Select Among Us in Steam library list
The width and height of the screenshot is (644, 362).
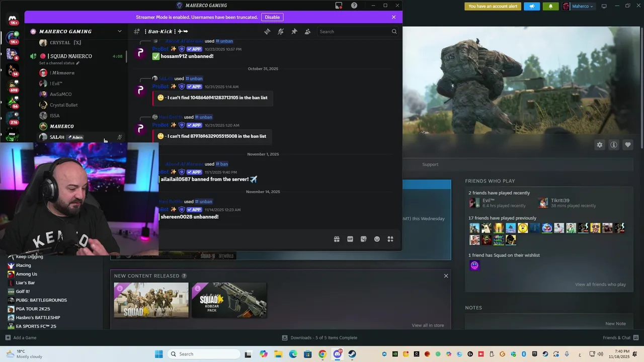[x=27, y=274]
